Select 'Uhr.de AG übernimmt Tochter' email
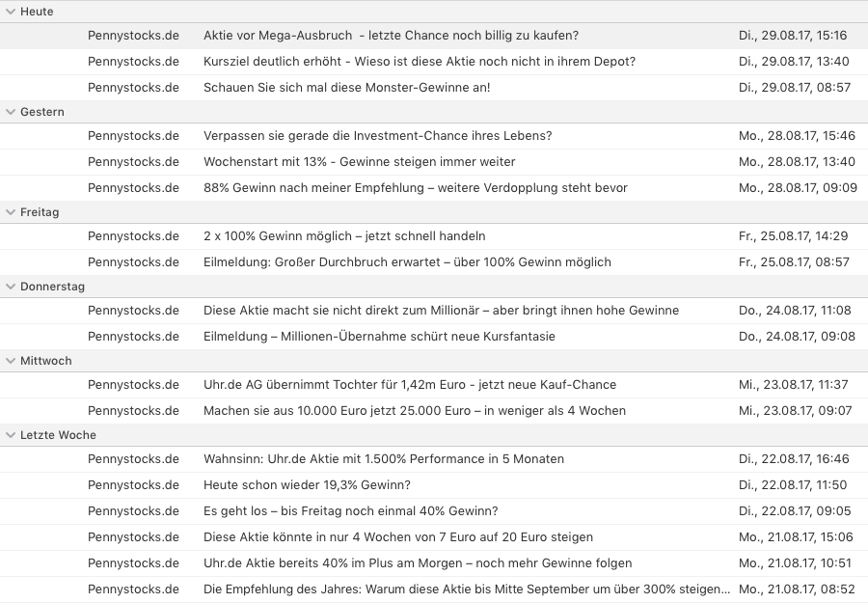The image size is (868, 603). pos(409,385)
